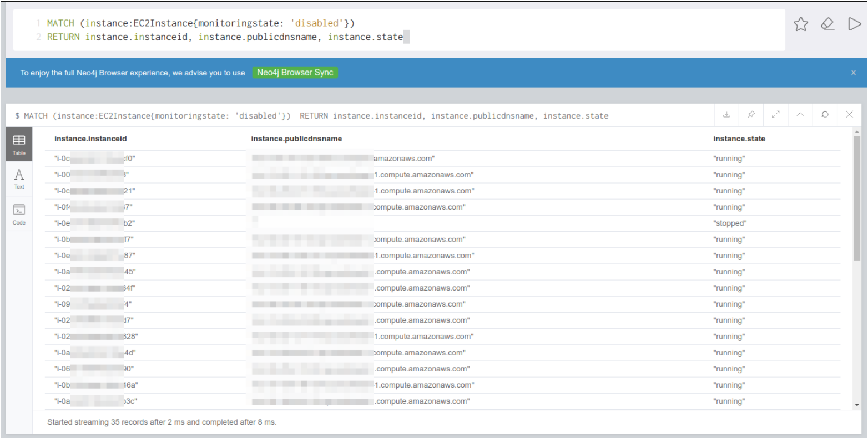This screenshot has height=438, width=868.
Task: Rerun the query using the refresh icon
Action: point(825,115)
